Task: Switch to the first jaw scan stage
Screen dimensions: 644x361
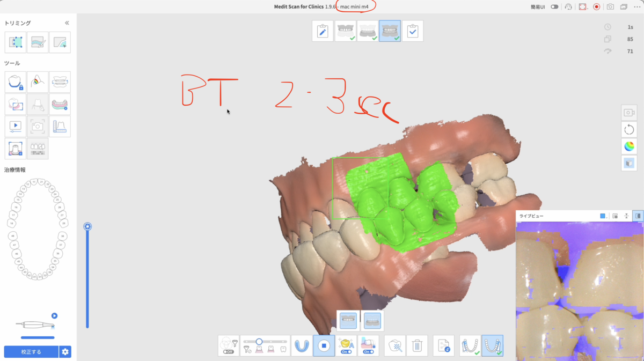Action: coord(345,31)
